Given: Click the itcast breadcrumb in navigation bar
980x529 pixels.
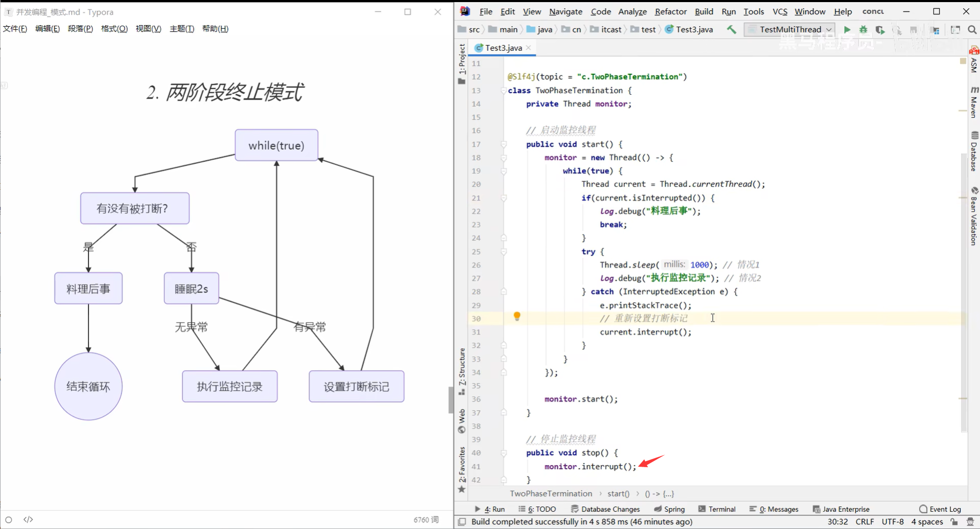Looking at the screenshot, I should [x=606, y=29].
